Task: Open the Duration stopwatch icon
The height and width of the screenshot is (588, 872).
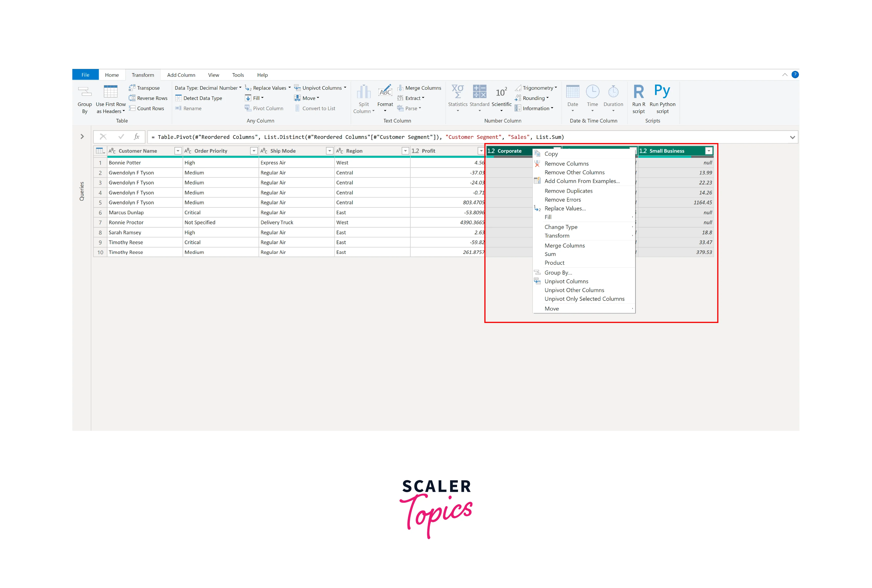Action: tap(613, 92)
